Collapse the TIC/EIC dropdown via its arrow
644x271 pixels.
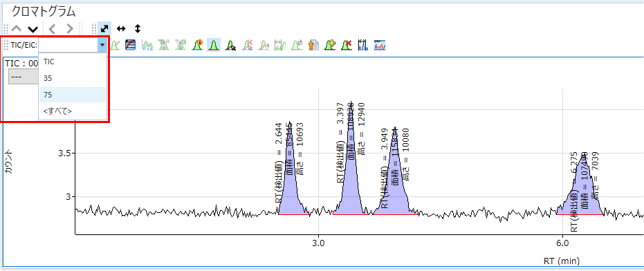102,45
